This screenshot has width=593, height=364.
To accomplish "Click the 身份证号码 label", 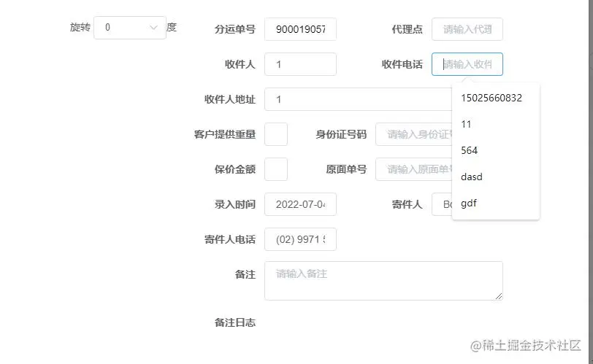I will [341, 134].
